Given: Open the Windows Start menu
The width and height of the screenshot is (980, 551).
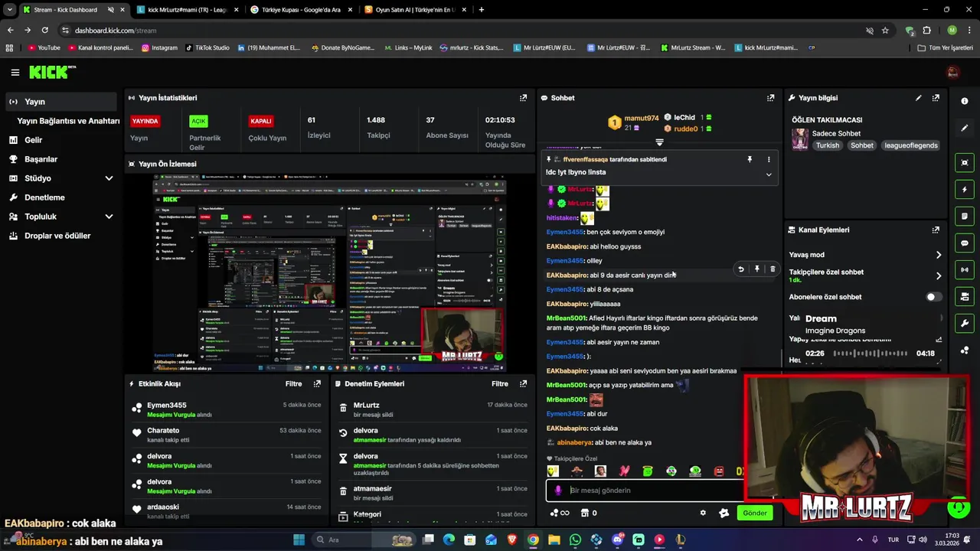Looking at the screenshot, I should [x=299, y=540].
